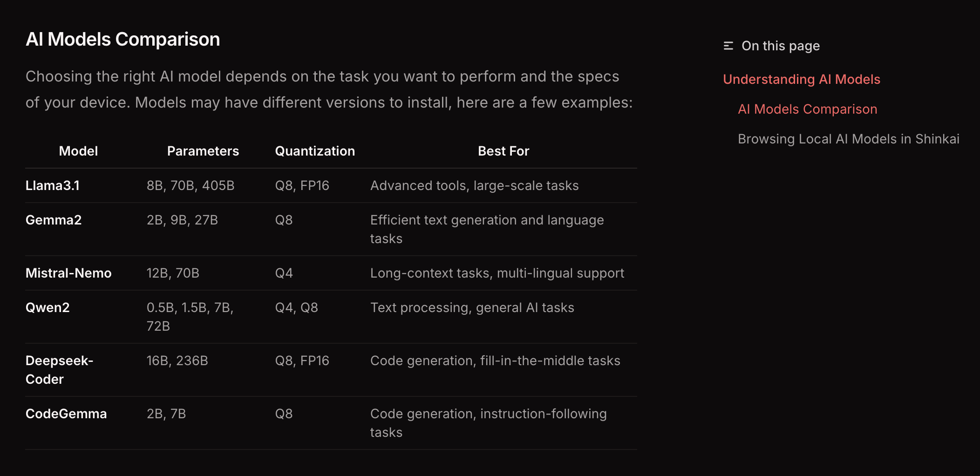Click Llama3.1 parameters 8B, 70B, 405B

191,185
